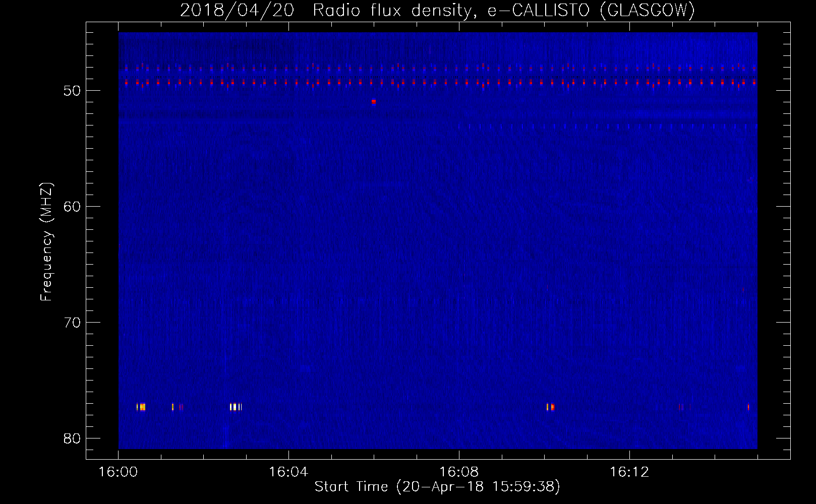Viewport: 816px width, 504px height.
Task: Click the 80 frequency tick label
Action: [x=72, y=438]
